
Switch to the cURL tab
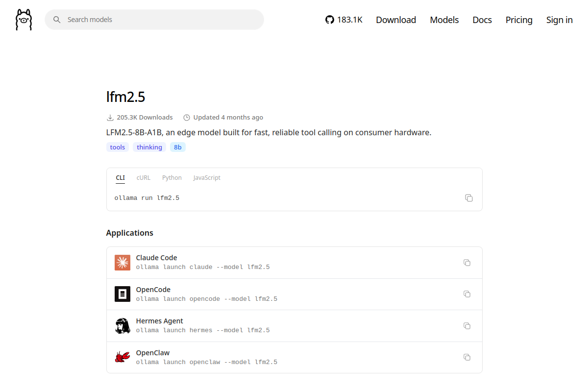pyautogui.click(x=144, y=178)
